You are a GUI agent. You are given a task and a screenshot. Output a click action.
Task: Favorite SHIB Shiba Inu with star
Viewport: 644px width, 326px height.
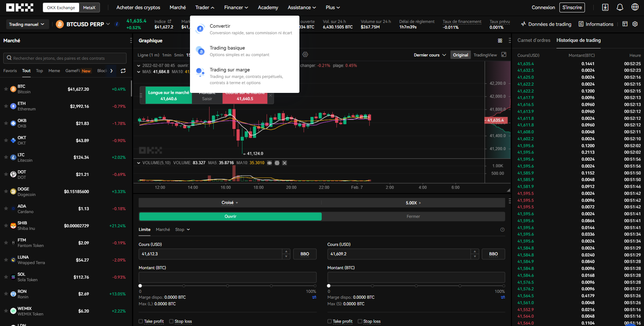pos(6,225)
